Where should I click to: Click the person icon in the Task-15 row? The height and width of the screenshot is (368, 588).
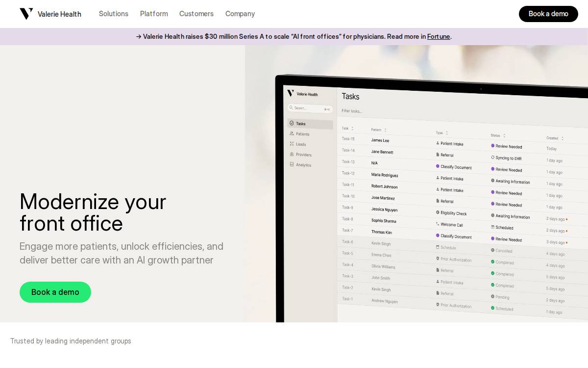point(438,143)
